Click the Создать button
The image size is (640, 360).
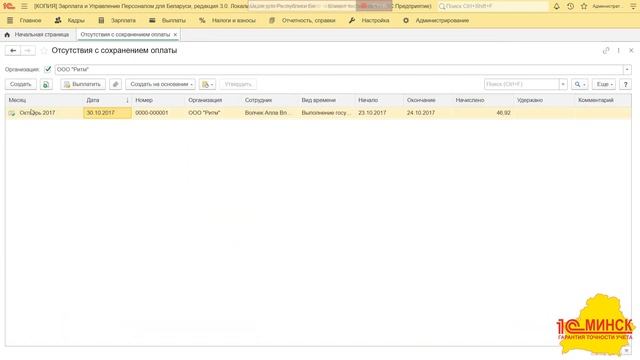[21, 84]
